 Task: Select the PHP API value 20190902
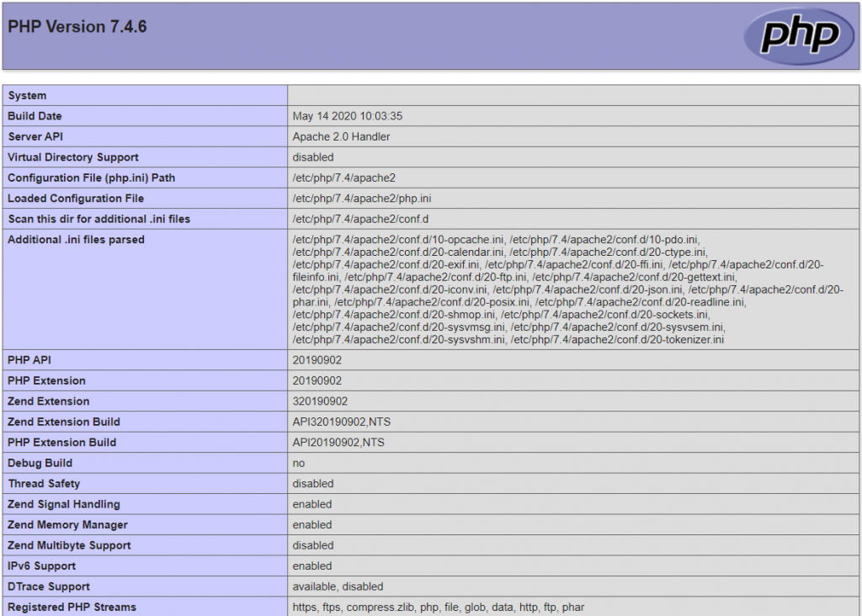pos(317,360)
